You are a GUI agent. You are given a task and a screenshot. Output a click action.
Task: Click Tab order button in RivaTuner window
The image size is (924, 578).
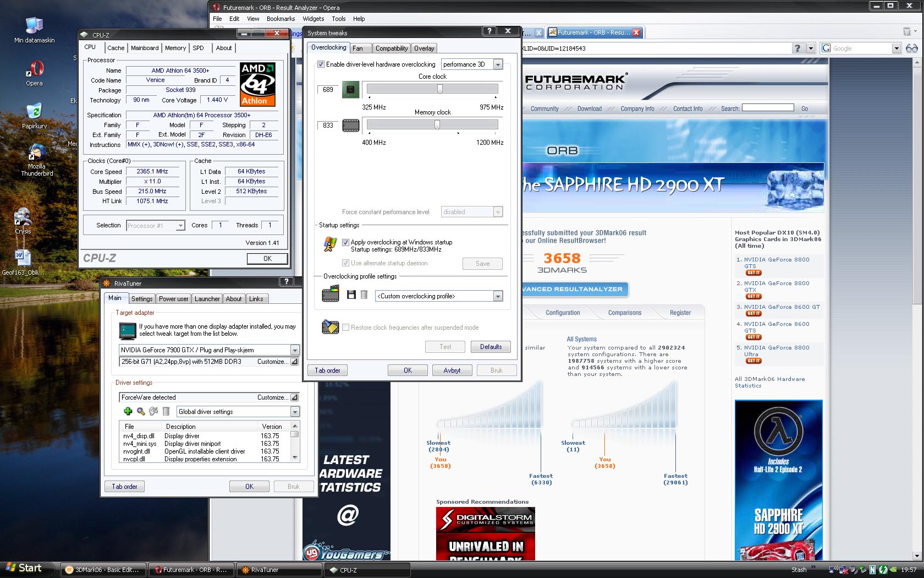(124, 487)
